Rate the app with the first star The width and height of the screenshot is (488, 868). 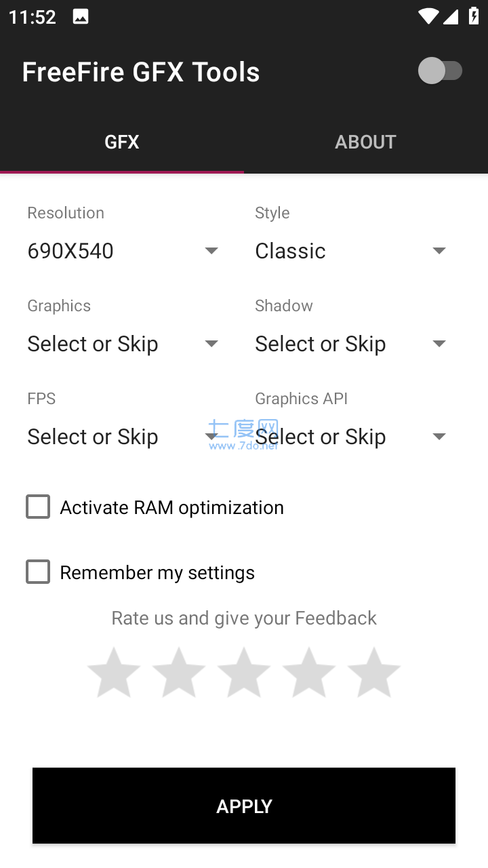click(114, 672)
